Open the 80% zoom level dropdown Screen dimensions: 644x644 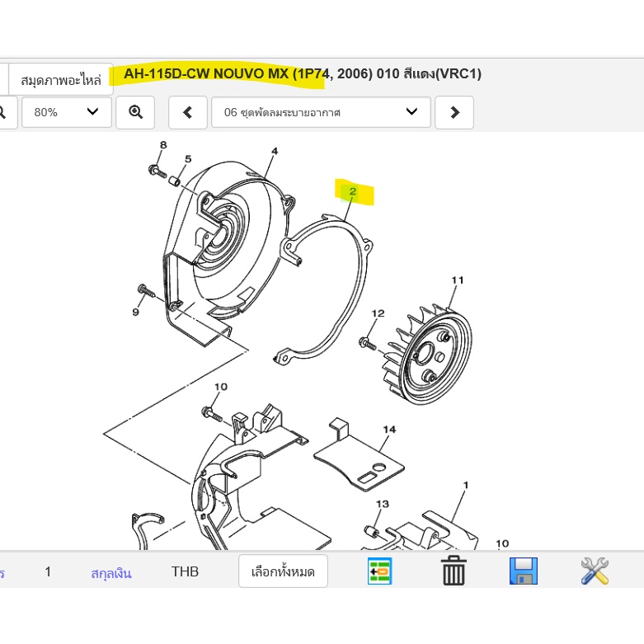[x=66, y=112]
